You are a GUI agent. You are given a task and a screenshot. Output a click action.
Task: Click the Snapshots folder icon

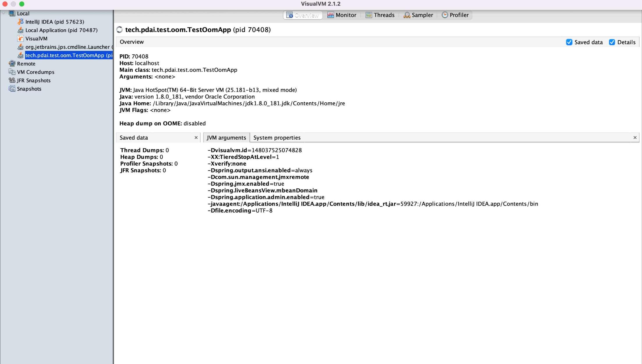tap(12, 89)
